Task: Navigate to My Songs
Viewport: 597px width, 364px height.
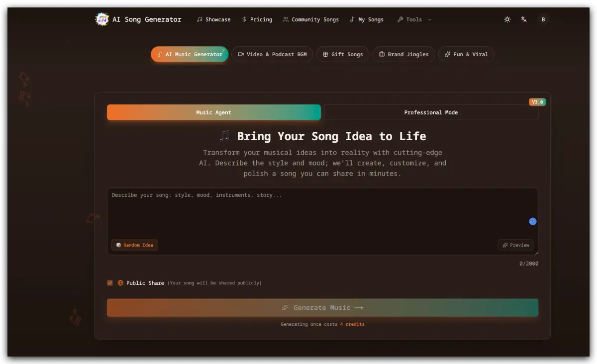Action: tap(367, 19)
